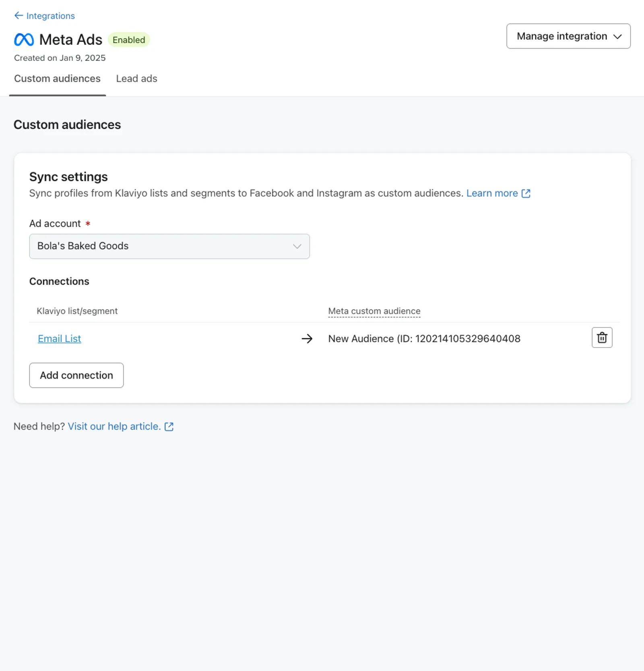Expand the Ad account Bola's Baked Goods selector
The image size is (644, 671).
[x=169, y=246]
